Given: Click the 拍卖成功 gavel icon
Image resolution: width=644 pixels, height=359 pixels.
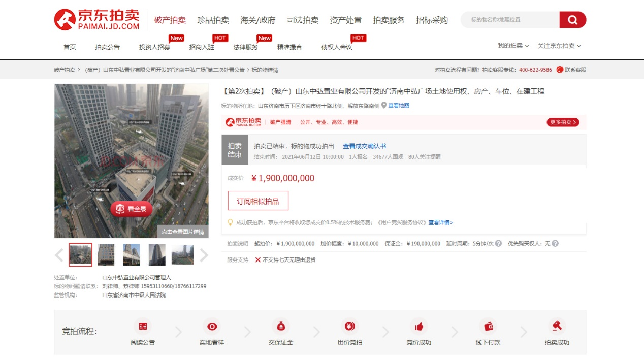Looking at the screenshot, I should point(557,326).
